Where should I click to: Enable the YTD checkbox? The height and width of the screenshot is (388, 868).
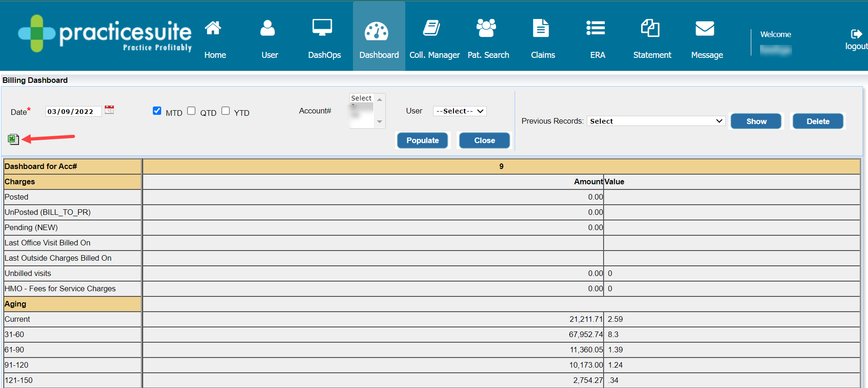coord(226,111)
